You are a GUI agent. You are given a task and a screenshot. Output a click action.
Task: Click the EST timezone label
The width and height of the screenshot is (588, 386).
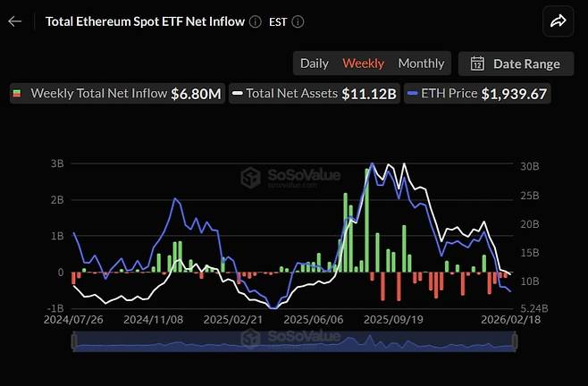pyautogui.click(x=279, y=21)
